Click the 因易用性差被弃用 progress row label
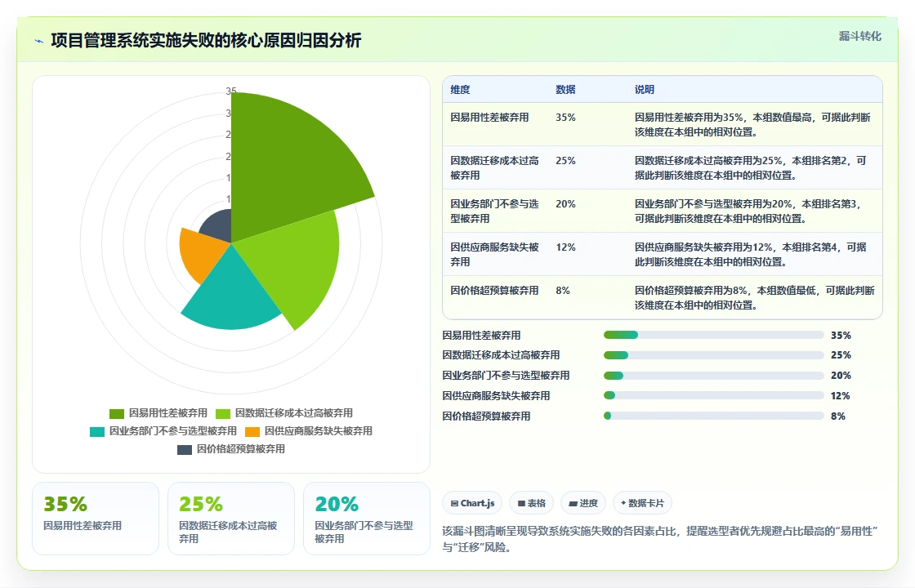The height and width of the screenshot is (588, 915). [x=481, y=336]
